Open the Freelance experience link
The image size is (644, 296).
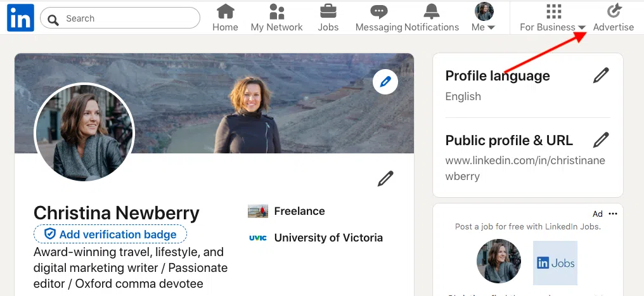tap(299, 211)
